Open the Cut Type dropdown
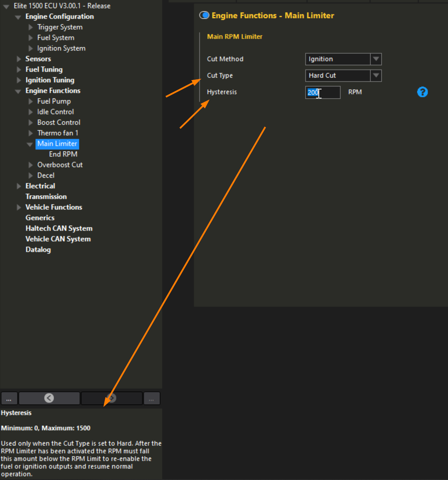448x480 pixels. pos(376,75)
